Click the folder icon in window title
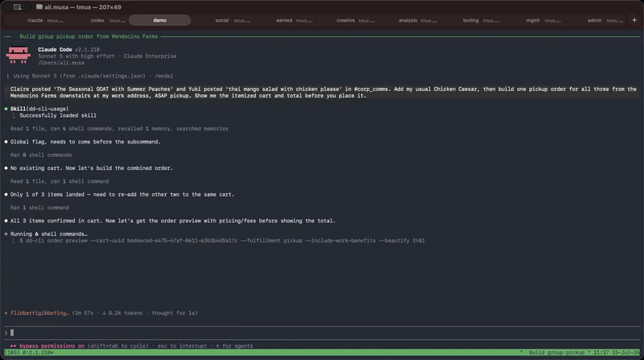Screen dimensions: 644x360 pyautogui.click(x=39, y=7)
